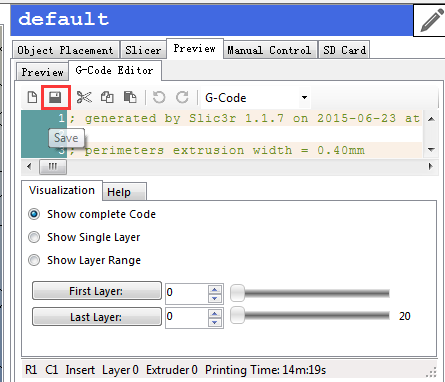Open the SD Card tab
Viewport: 445px width, 382px height.
344,50
